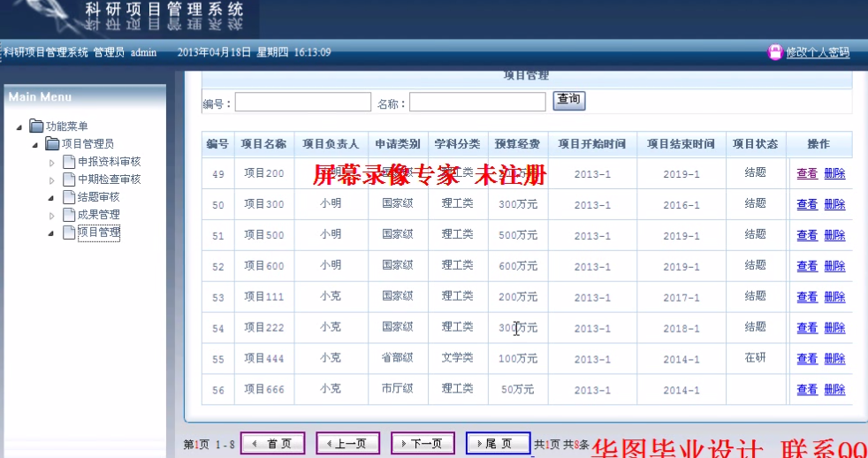The height and width of the screenshot is (458, 868).
Task: Toggle the 项目管理 node arrow
Action: coord(51,233)
